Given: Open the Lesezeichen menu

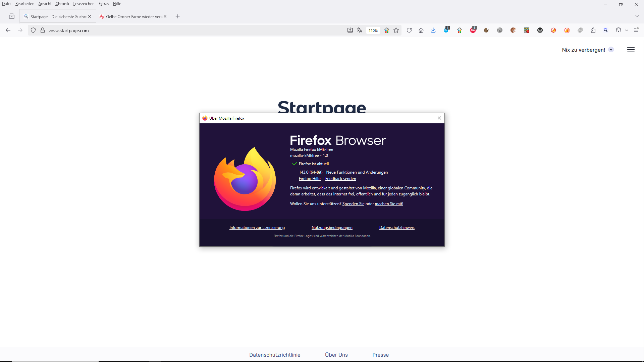Looking at the screenshot, I should (x=84, y=4).
